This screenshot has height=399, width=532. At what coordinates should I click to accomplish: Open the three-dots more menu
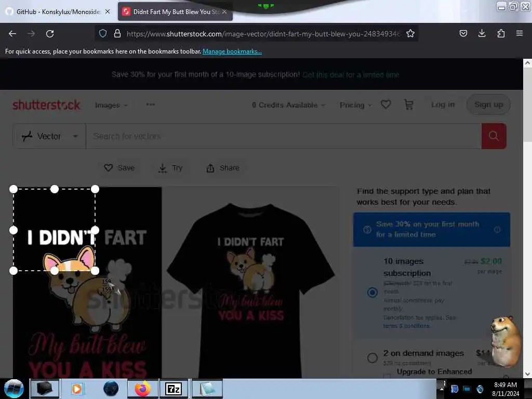(x=150, y=104)
